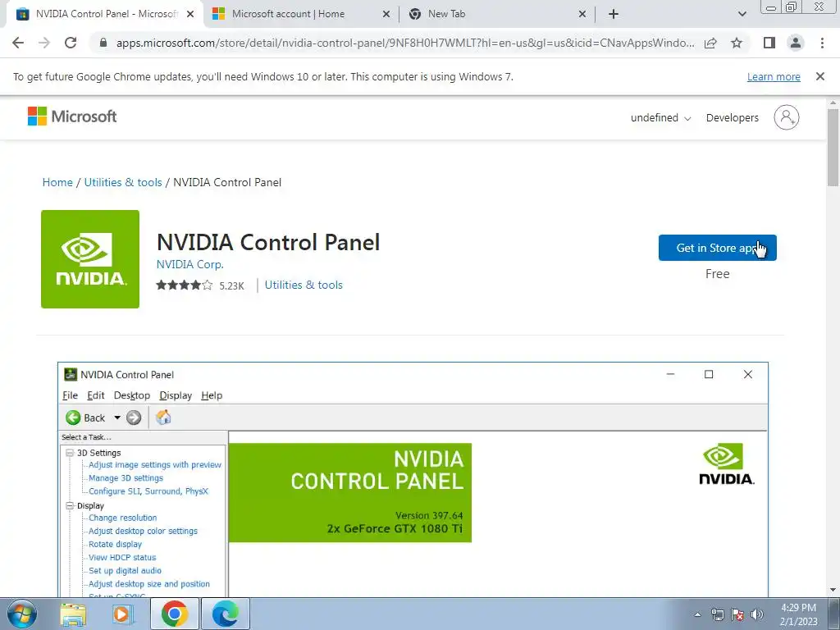Share this page icon in address bar
The width and height of the screenshot is (840, 630).
710,43
